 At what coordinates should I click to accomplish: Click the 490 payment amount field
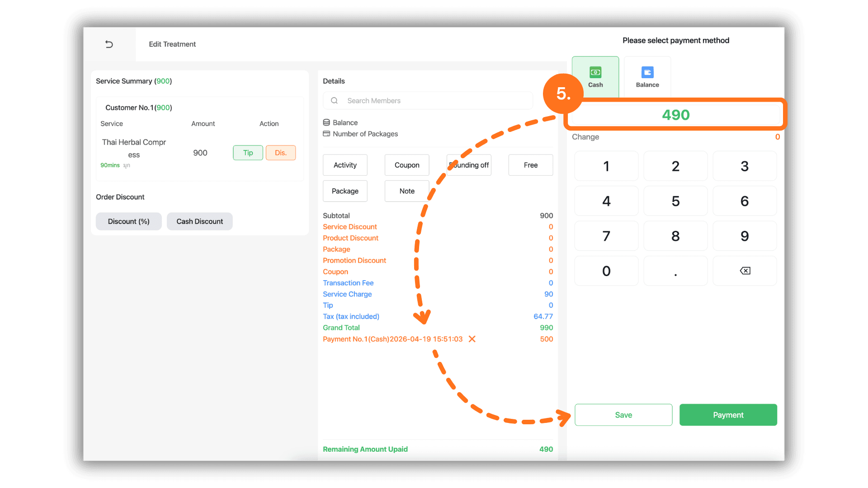675,115
